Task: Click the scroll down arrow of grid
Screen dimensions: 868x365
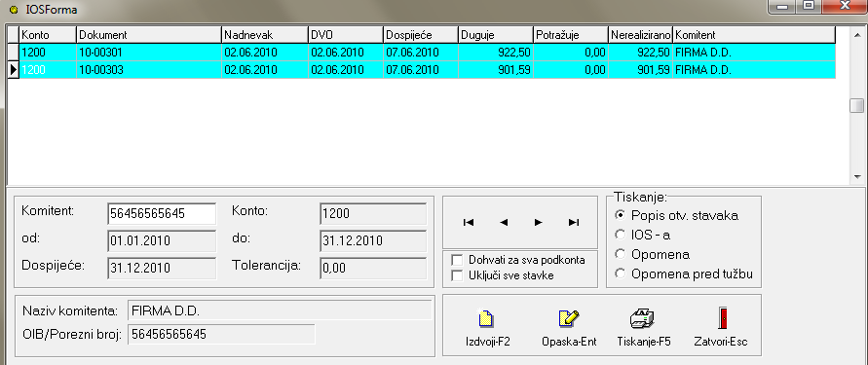Action: click(x=857, y=177)
